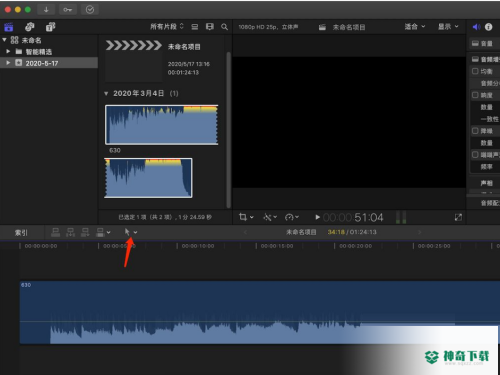Open the 适合 zoom dropdown
The height and width of the screenshot is (375, 500).
(415, 26)
